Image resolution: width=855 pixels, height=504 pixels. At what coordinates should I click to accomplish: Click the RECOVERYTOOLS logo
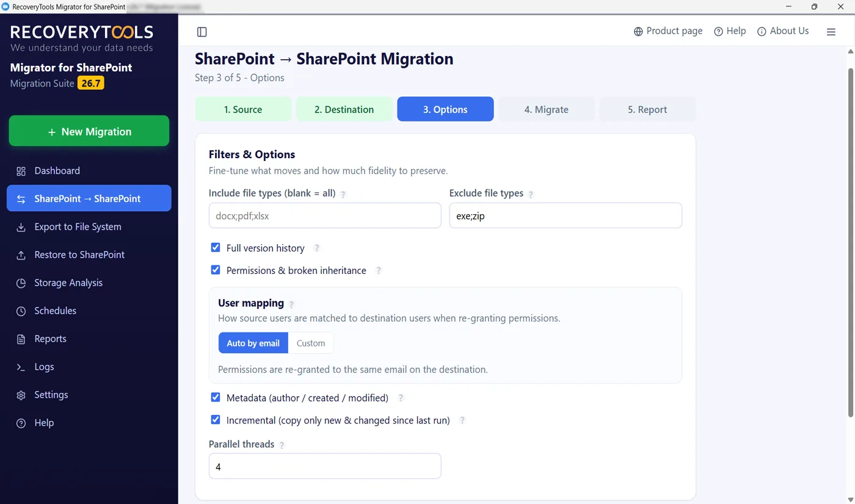tap(82, 32)
